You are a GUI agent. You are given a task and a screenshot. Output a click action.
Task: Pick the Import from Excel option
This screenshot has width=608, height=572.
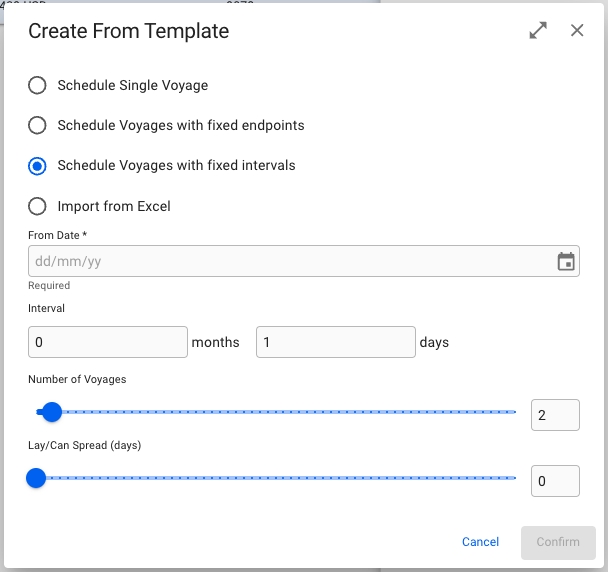tap(38, 206)
